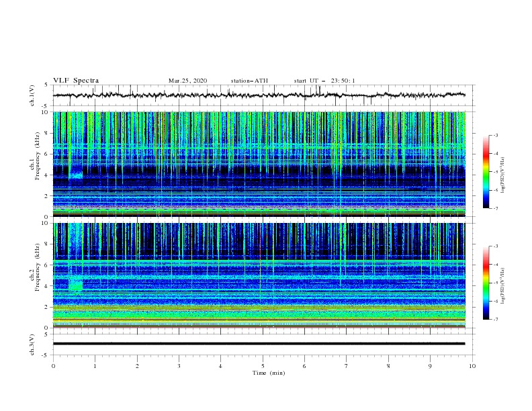This screenshot has height=411, width=532.
Task: Click the ch.1 color scale bar
Action: pos(486,172)
